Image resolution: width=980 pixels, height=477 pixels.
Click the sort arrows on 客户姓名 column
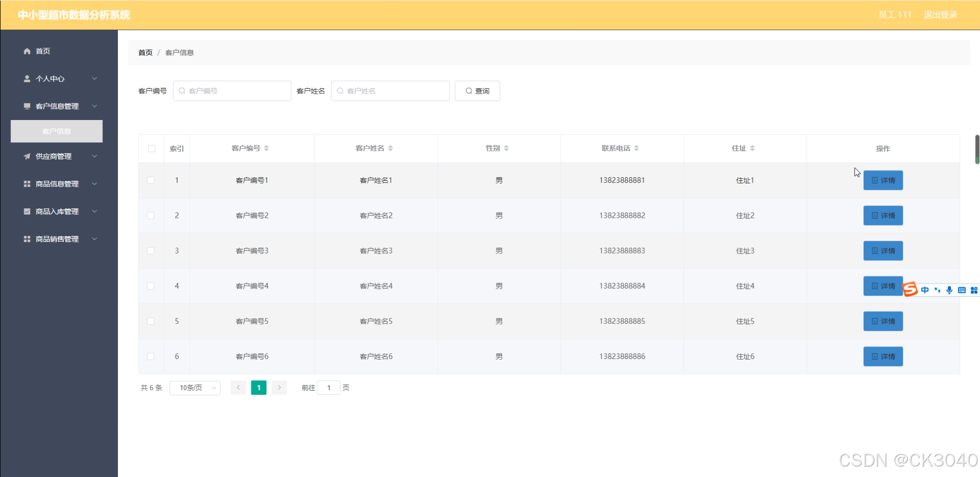coord(391,148)
